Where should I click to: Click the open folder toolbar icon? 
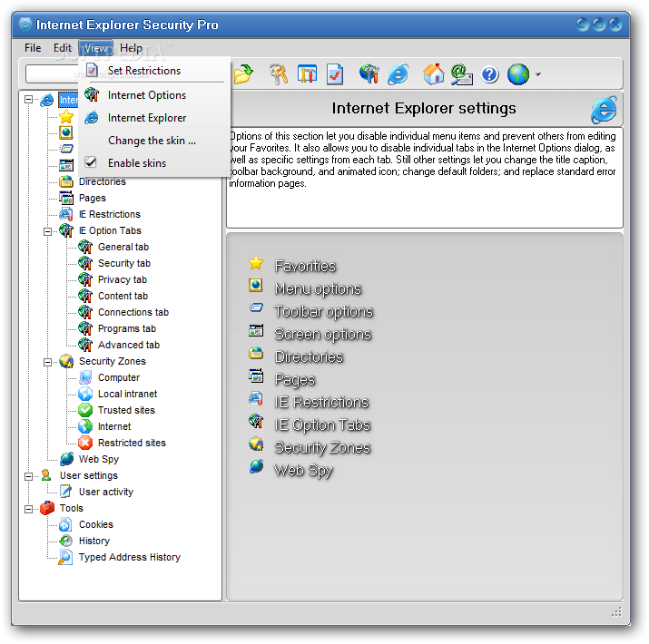tap(243, 75)
